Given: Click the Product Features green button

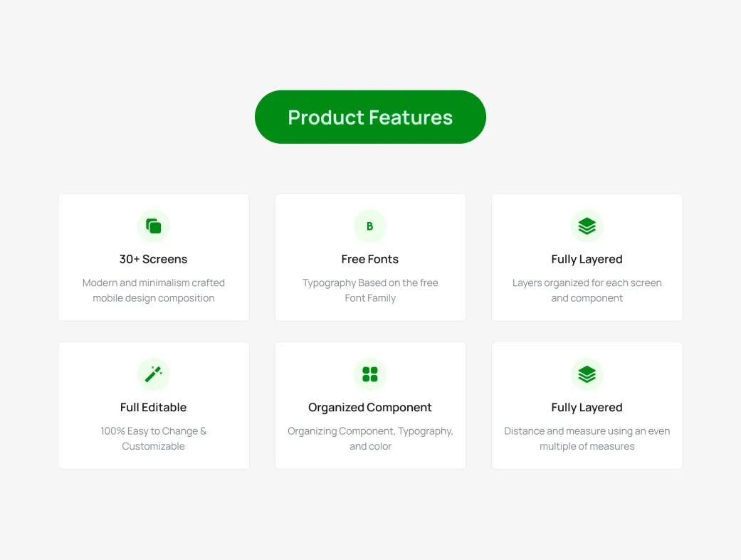Looking at the screenshot, I should (370, 117).
